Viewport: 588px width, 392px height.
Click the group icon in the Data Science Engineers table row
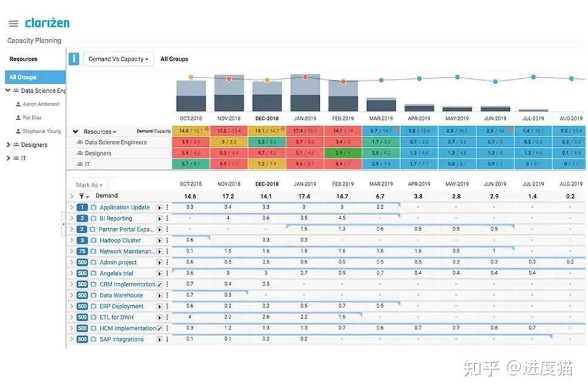tap(80, 142)
